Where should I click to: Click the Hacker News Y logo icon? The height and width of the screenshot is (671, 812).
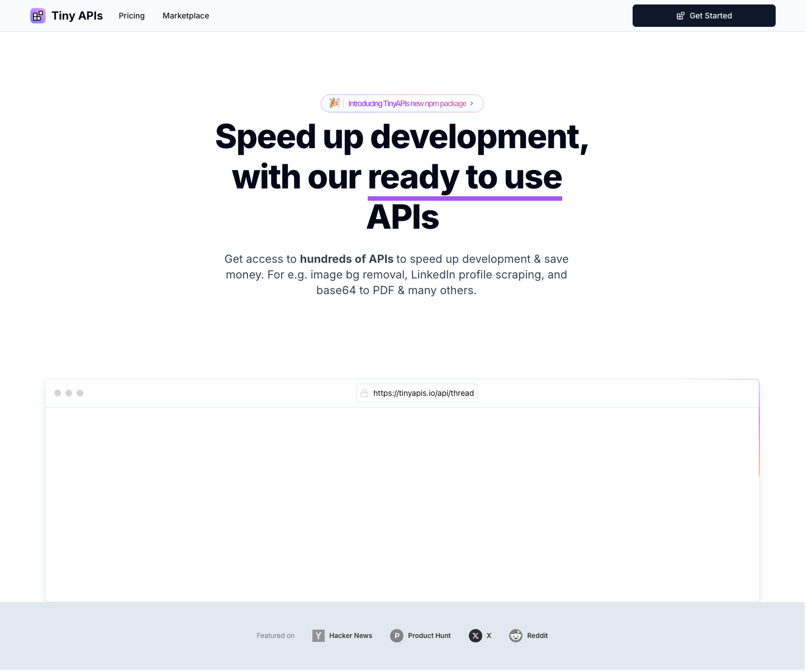tap(319, 636)
